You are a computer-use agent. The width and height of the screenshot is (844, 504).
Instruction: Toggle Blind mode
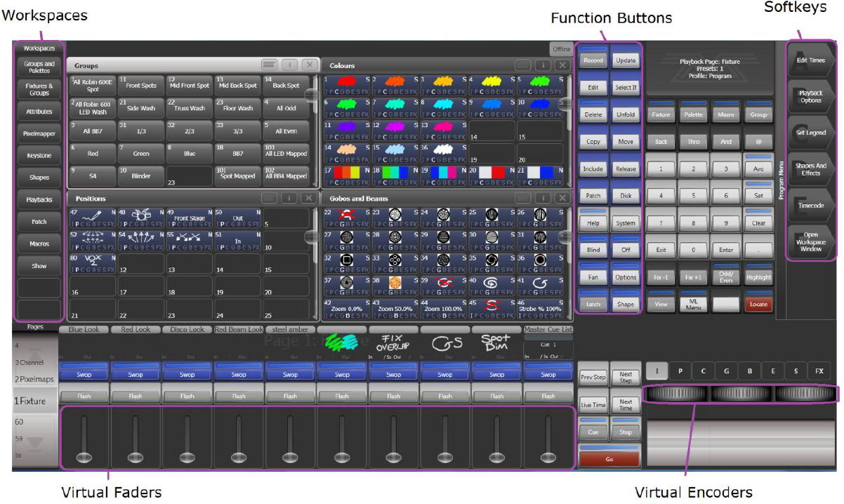593,249
